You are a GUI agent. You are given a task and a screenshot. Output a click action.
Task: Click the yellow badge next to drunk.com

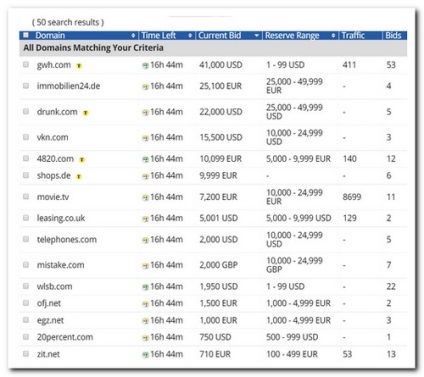(86, 113)
